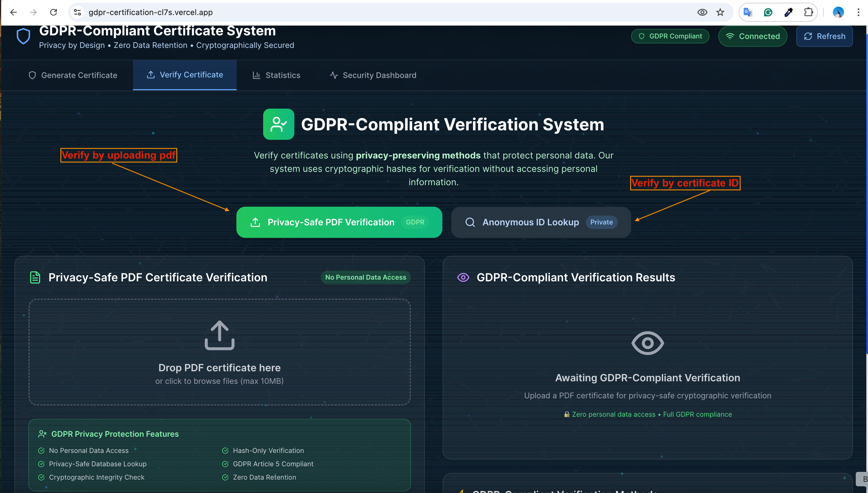Click the lock icon near Zero personal data access
The height and width of the screenshot is (493, 868).
pyautogui.click(x=566, y=414)
